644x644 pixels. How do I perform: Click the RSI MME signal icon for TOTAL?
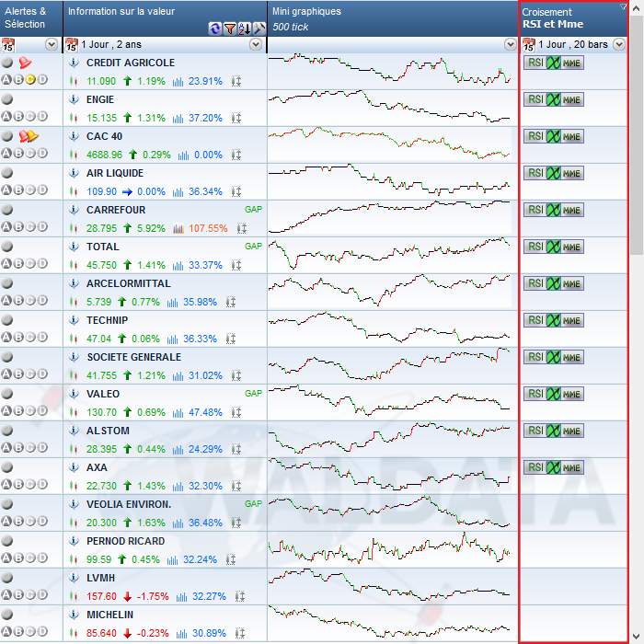click(x=554, y=247)
